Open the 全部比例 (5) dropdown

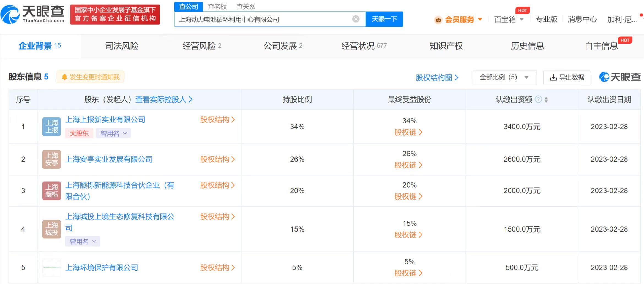505,77
